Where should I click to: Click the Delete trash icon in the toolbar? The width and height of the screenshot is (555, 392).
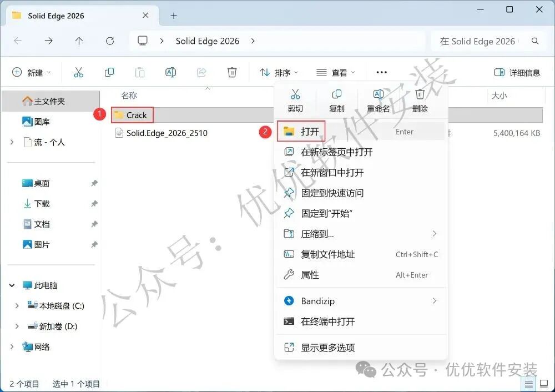click(x=232, y=73)
